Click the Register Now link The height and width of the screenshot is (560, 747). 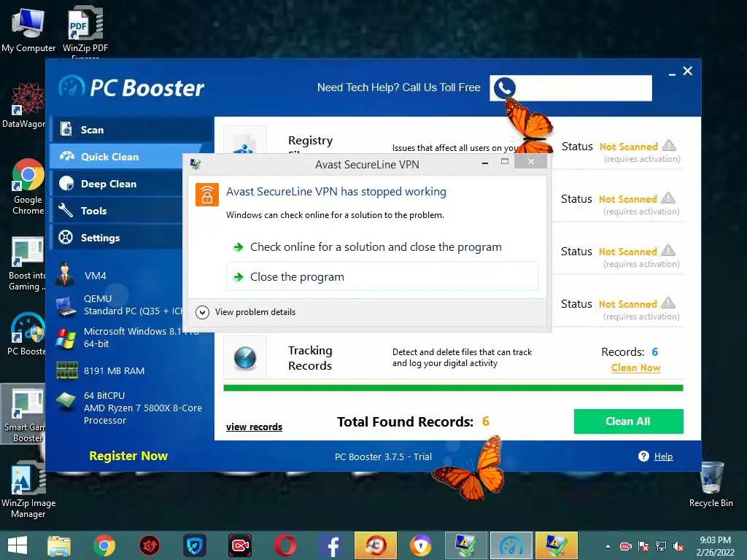(128, 456)
